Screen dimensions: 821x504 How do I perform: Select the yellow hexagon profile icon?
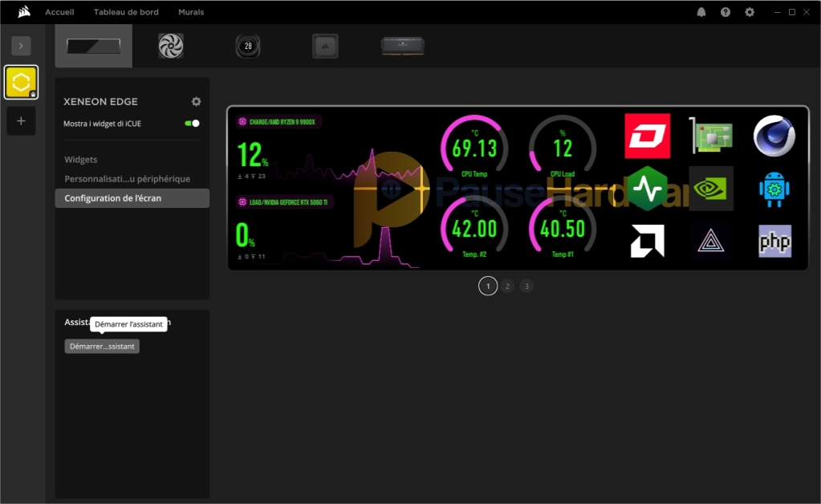(21, 82)
